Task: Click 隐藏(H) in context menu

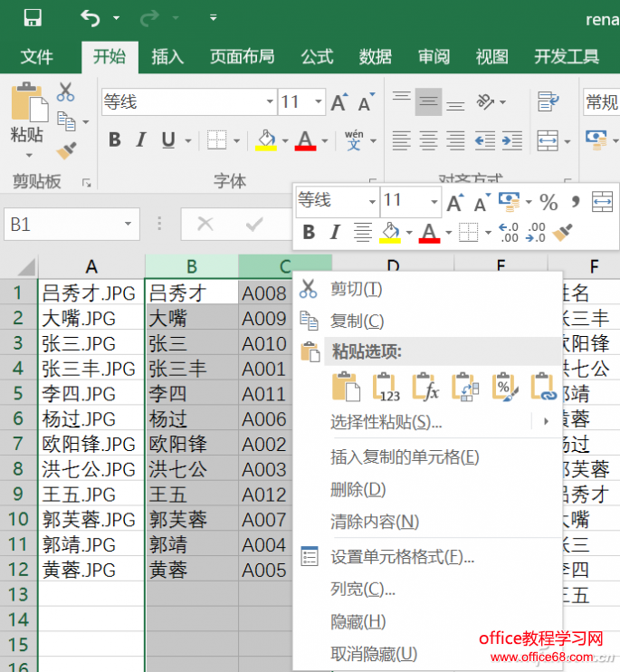Action: click(358, 622)
